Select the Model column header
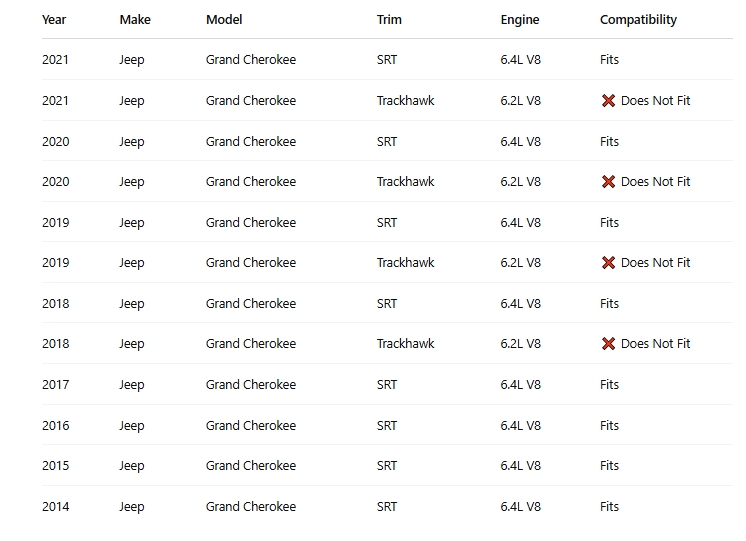 (224, 20)
